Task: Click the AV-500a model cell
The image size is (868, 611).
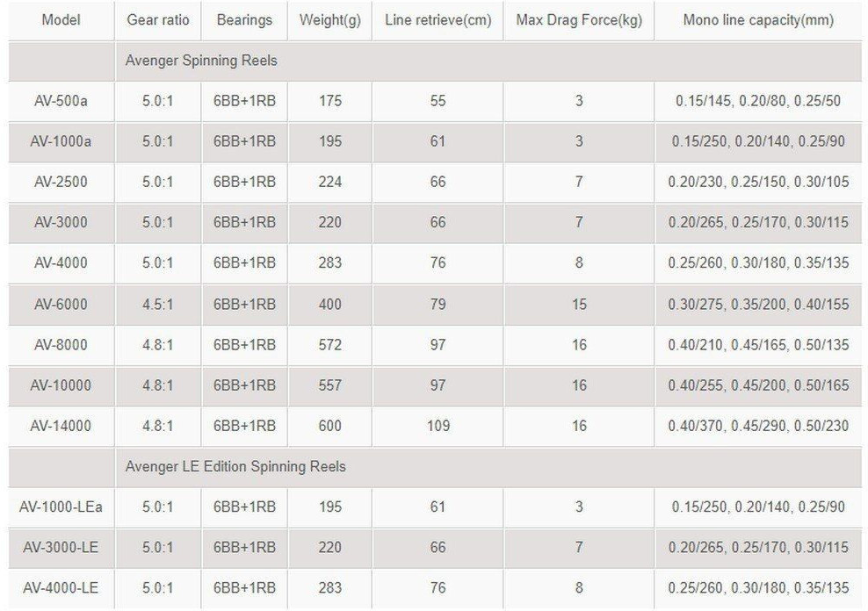Action: tap(61, 101)
